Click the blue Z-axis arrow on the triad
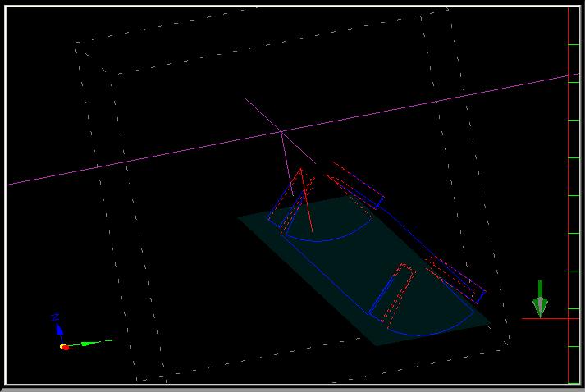The height and width of the screenshot is (392, 585). pos(58,326)
